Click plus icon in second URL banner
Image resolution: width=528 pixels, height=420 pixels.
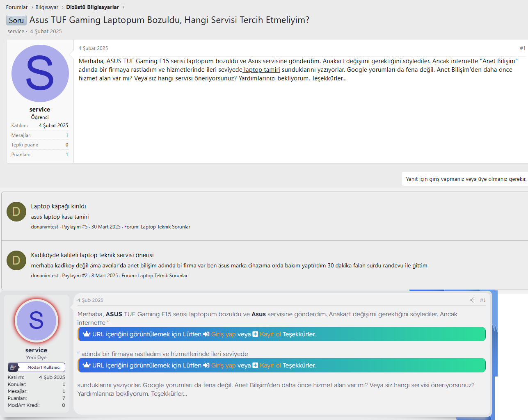[x=255, y=365]
